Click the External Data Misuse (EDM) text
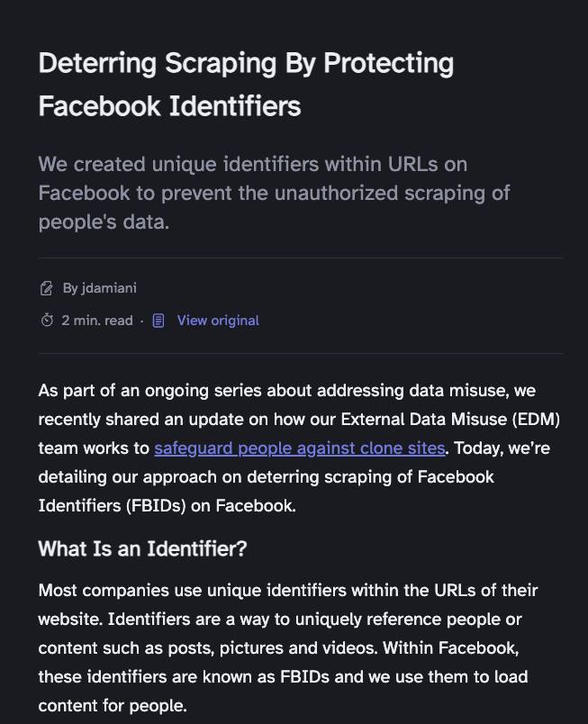Screen dimensions: 588x724 [x=450, y=420]
